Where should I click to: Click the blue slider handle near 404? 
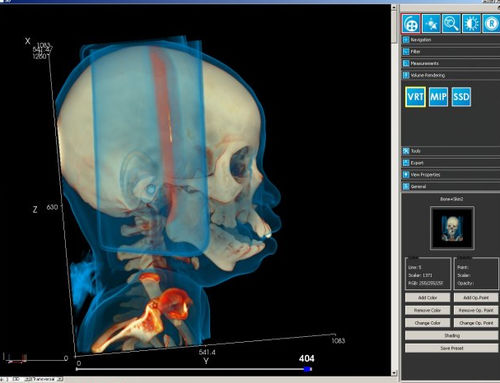tap(308, 369)
